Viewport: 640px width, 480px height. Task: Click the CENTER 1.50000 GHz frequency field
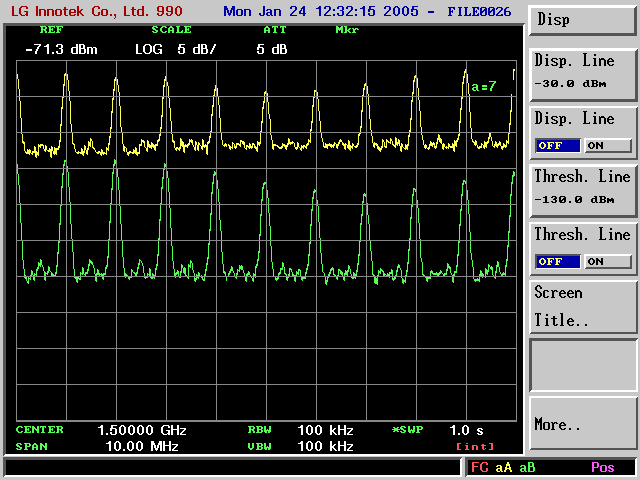coord(141,430)
